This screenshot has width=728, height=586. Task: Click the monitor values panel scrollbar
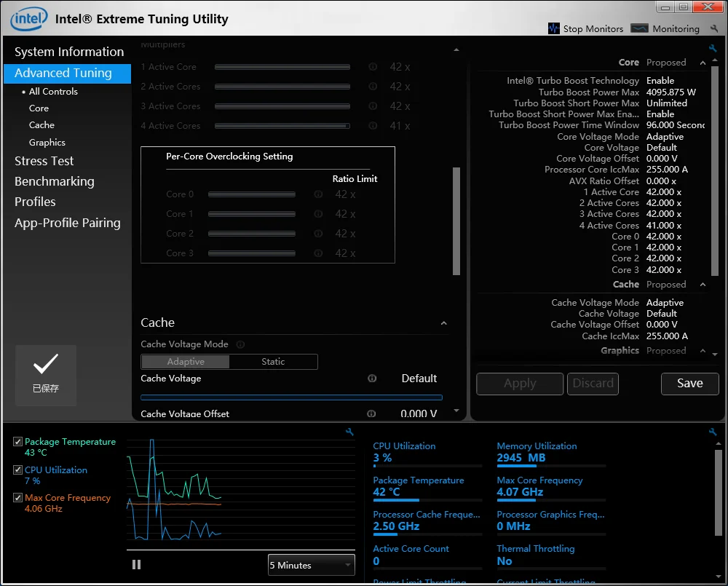719,494
